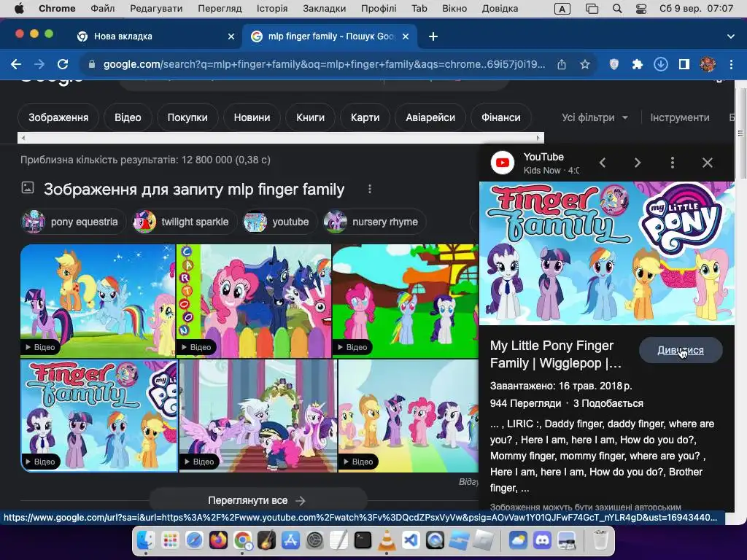Open Finder from the Dock
Image resolution: width=747 pixels, height=560 pixels.
click(x=146, y=540)
